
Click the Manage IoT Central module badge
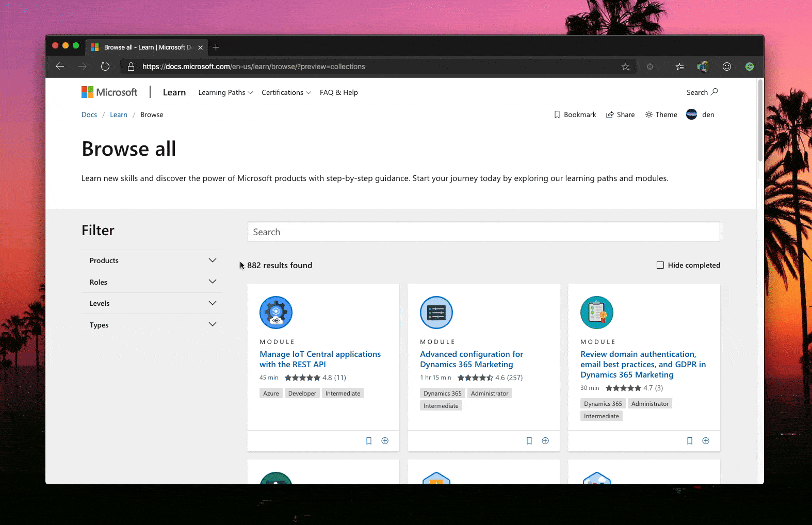point(276,313)
